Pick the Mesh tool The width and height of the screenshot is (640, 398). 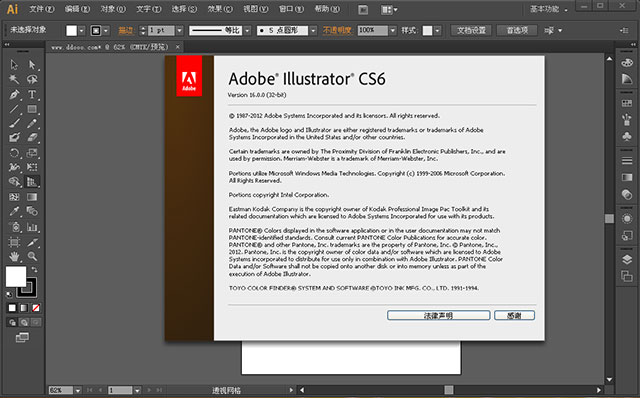[x=14, y=197]
